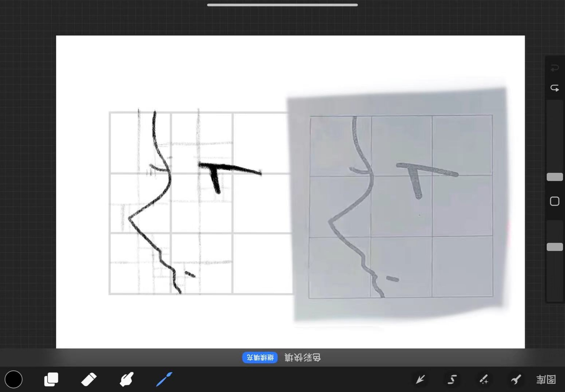Click the sidebar's upper slider handle
The image size is (565, 392).
coord(555,177)
